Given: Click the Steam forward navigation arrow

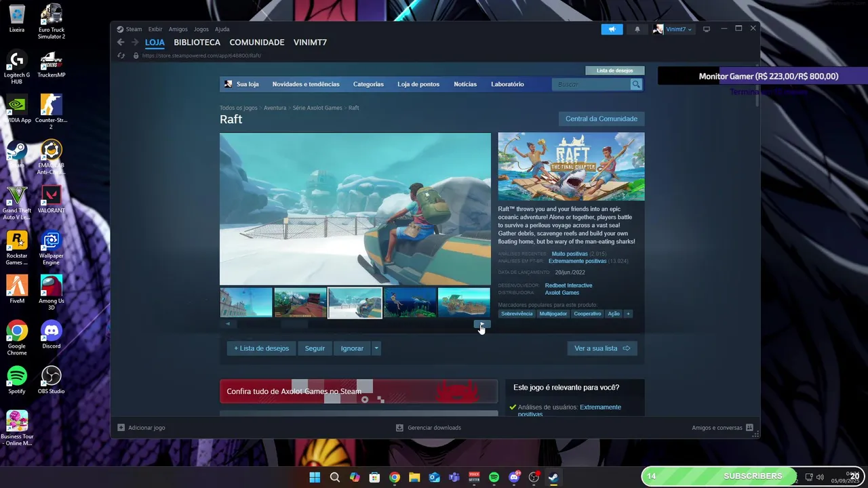Looking at the screenshot, I should click(135, 42).
